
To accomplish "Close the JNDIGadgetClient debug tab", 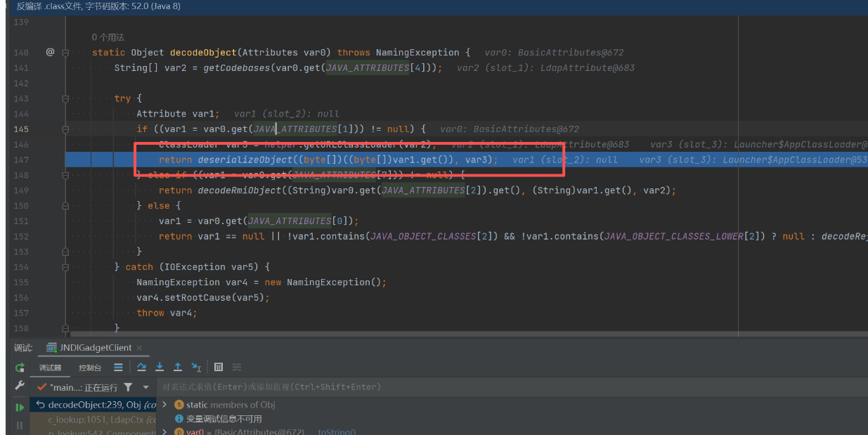I will (x=139, y=348).
